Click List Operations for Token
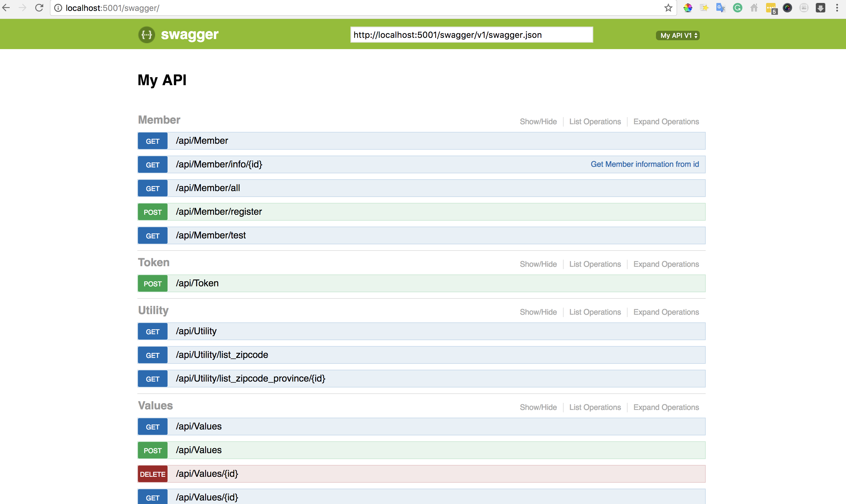 pyautogui.click(x=595, y=264)
